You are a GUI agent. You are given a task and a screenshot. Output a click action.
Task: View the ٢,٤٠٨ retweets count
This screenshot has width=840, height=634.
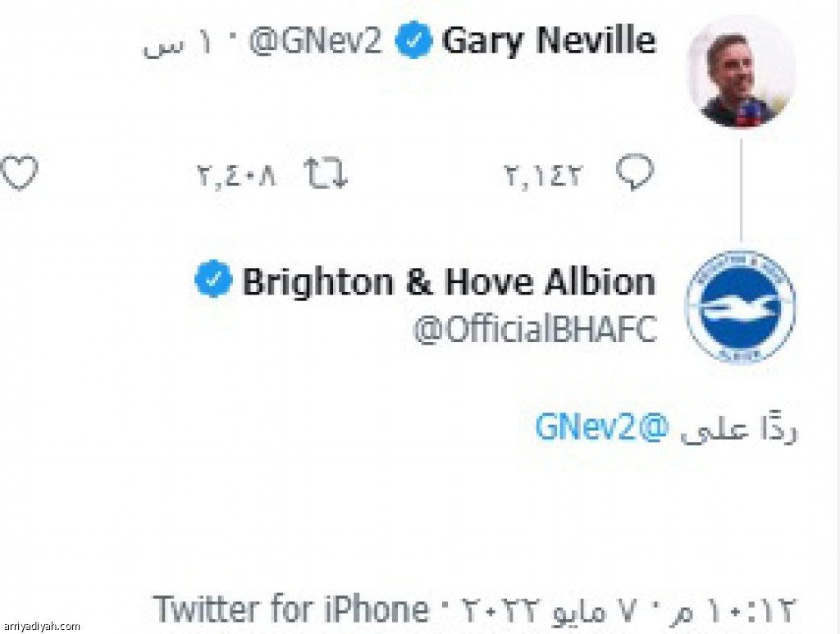pos(236,175)
